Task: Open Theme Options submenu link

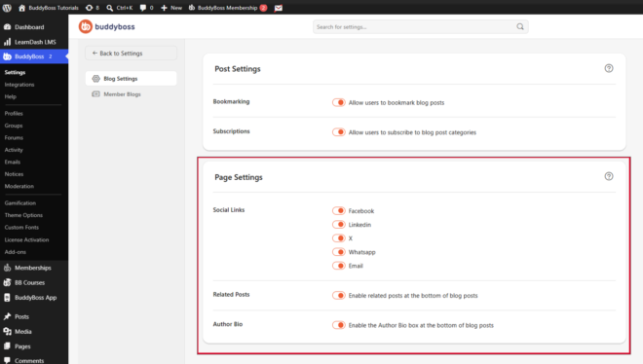Action: point(23,215)
